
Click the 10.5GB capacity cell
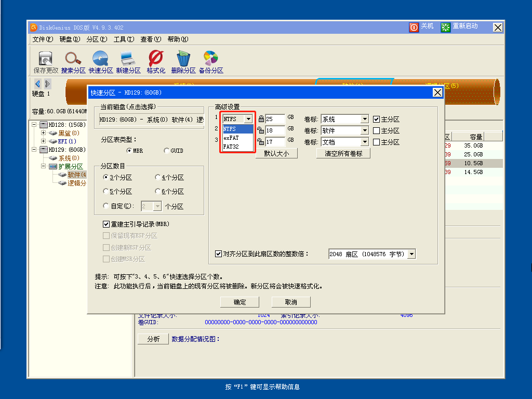tap(473, 163)
